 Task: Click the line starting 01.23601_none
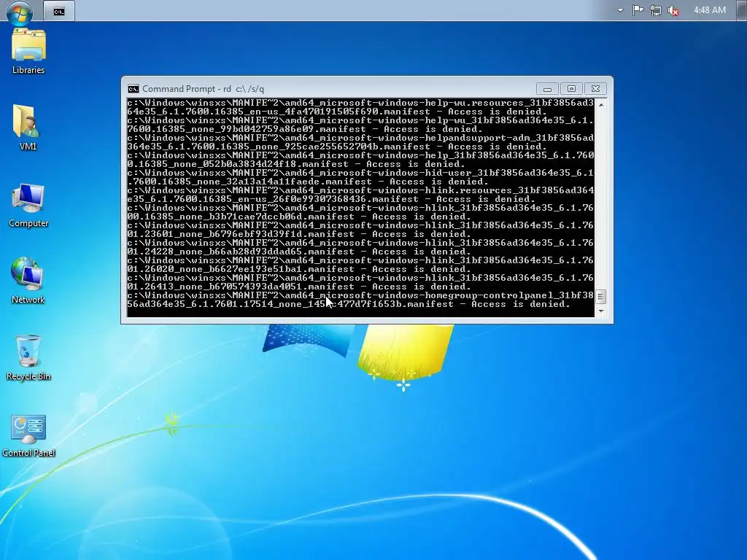click(298, 234)
